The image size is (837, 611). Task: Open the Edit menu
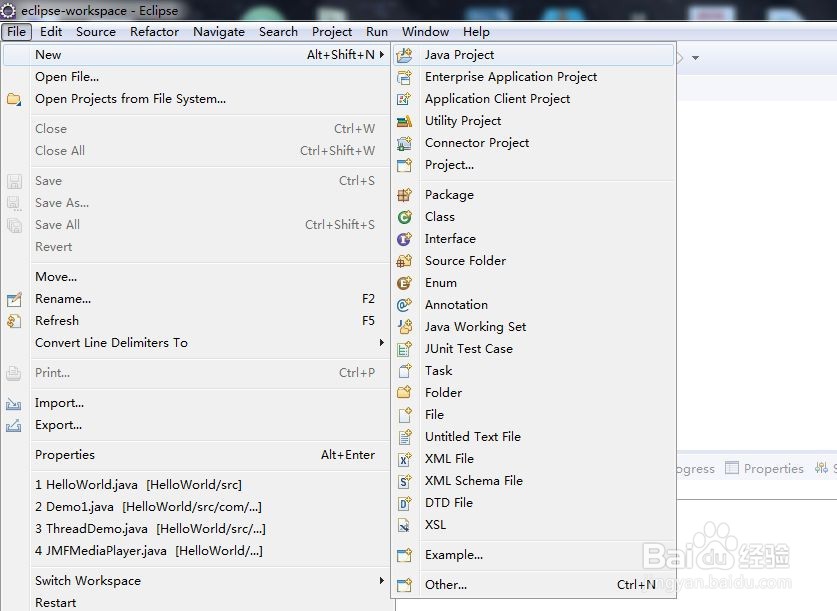pyautogui.click(x=51, y=31)
